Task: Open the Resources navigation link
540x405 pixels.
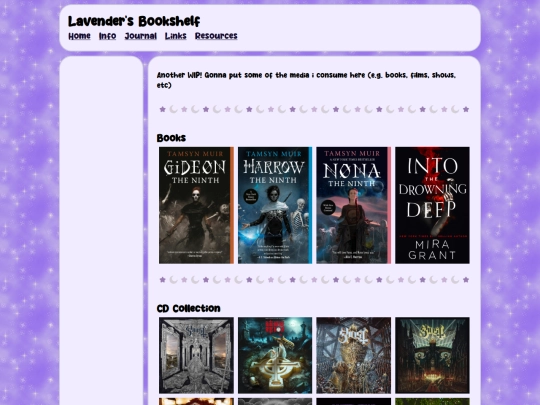Action: point(216,36)
